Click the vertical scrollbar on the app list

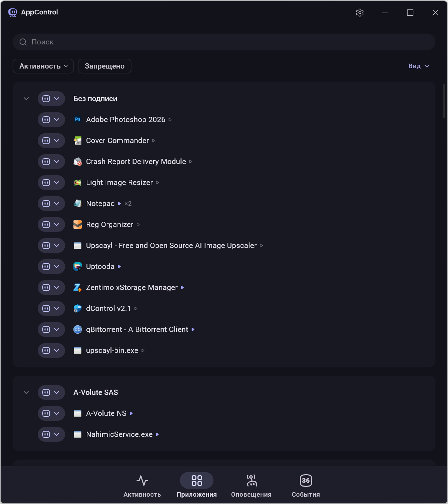[444, 101]
